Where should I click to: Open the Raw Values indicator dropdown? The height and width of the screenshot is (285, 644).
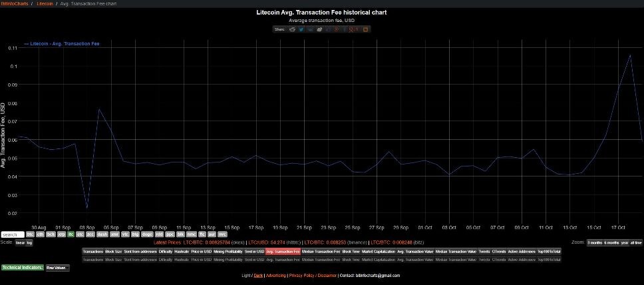coord(57,268)
